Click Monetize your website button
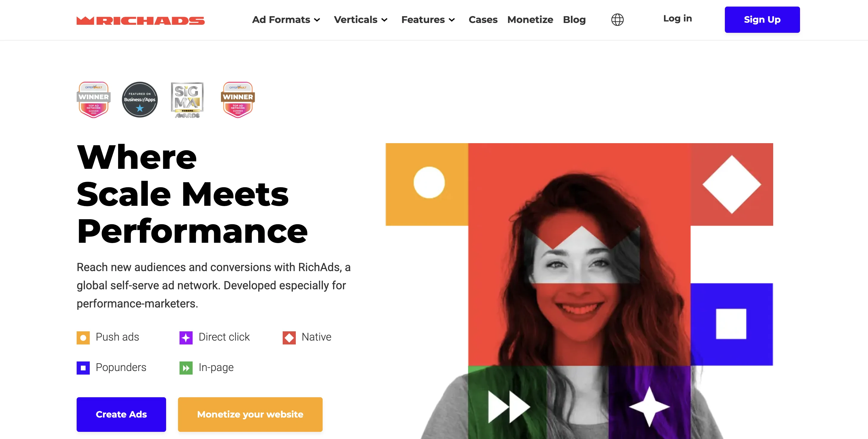Viewport: 868px width, 439px height. 250,415
